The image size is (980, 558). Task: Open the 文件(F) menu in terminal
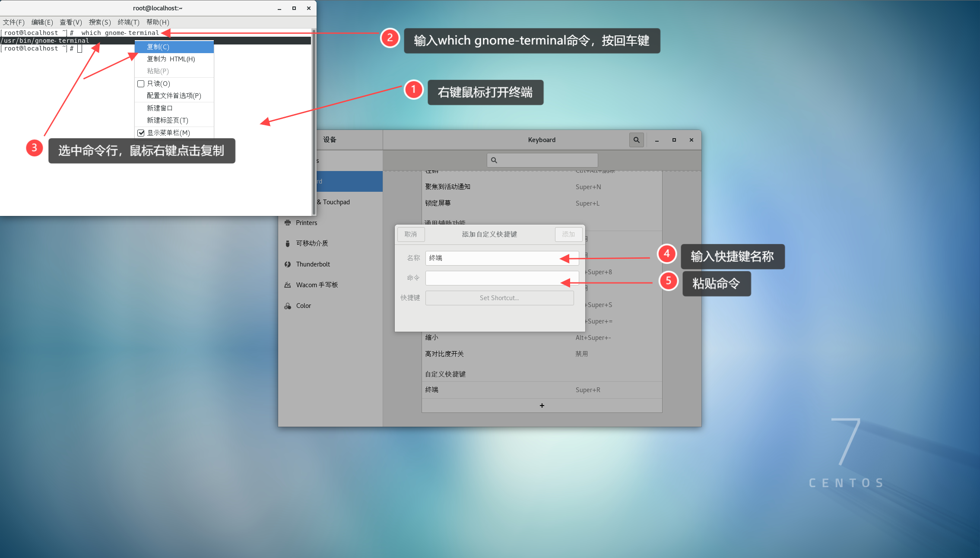coord(13,22)
